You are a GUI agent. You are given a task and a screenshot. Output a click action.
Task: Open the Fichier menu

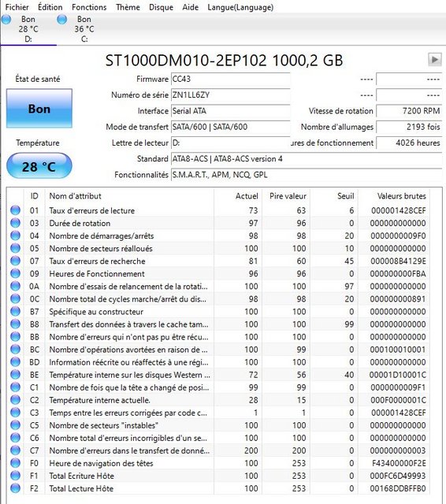pyautogui.click(x=17, y=7)
